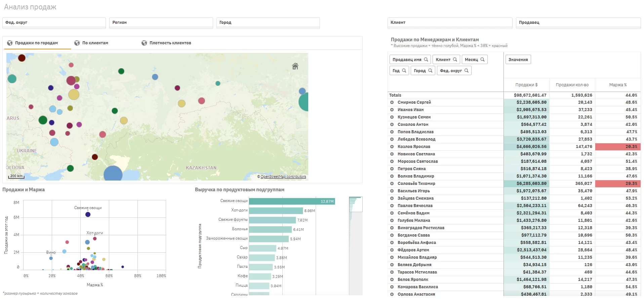Click the Волков Владимир row name
This screenshot has height=299, width=644.
(x=416, y=176)
